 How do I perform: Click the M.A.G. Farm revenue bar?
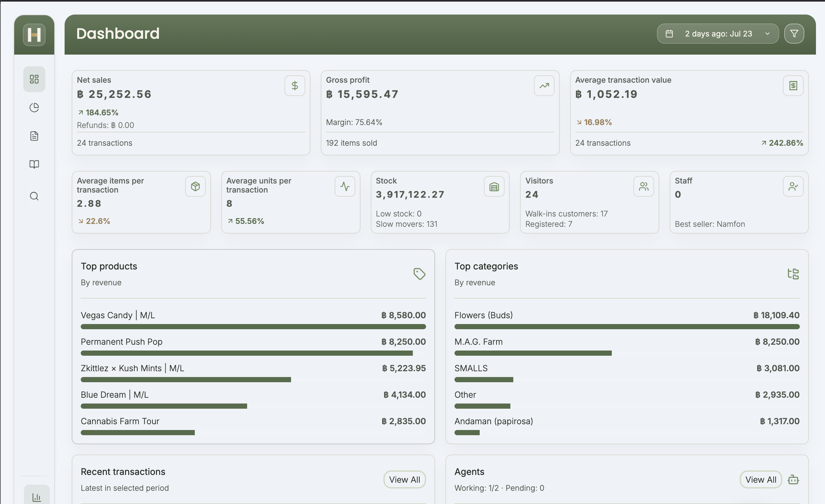click(533, 353)
